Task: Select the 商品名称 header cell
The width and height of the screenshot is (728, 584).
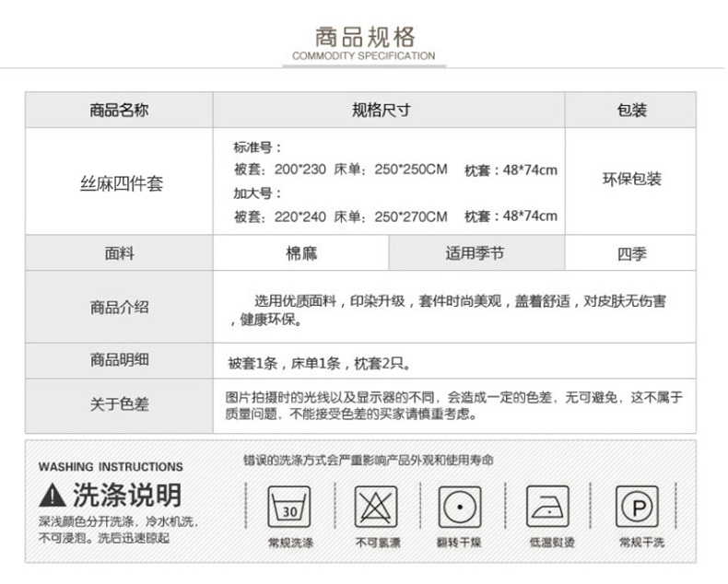Action: 119,110
